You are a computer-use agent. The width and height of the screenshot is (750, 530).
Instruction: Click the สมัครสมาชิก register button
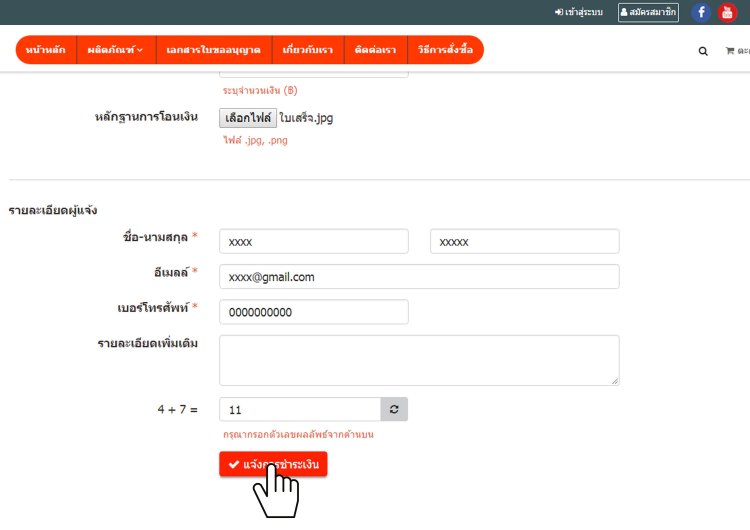pos(648,13)
